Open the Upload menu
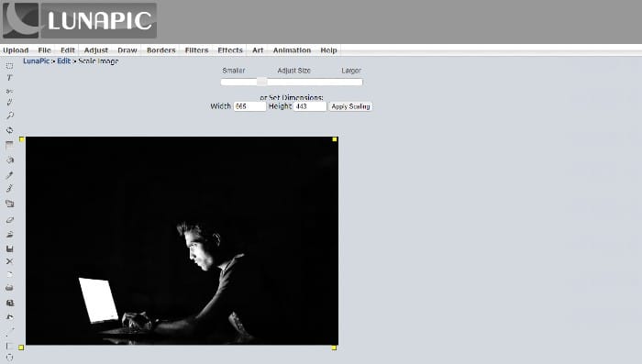The height and width of the screenshot is (364, 642). [x=16, y=50]
